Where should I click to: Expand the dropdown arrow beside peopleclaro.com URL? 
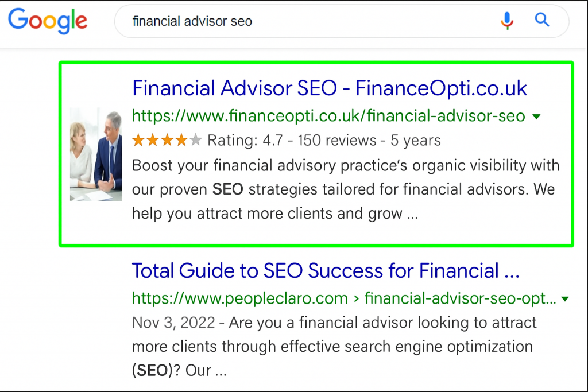tap(565, 299)
